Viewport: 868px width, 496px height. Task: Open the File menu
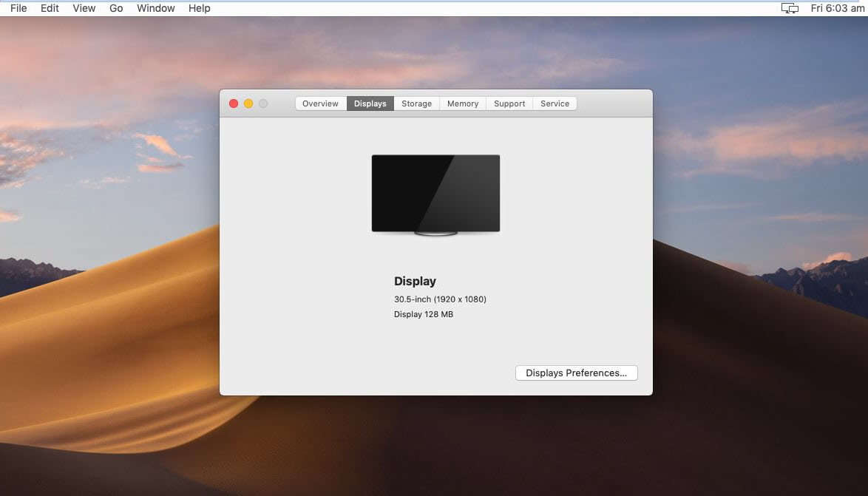[18, 8]
